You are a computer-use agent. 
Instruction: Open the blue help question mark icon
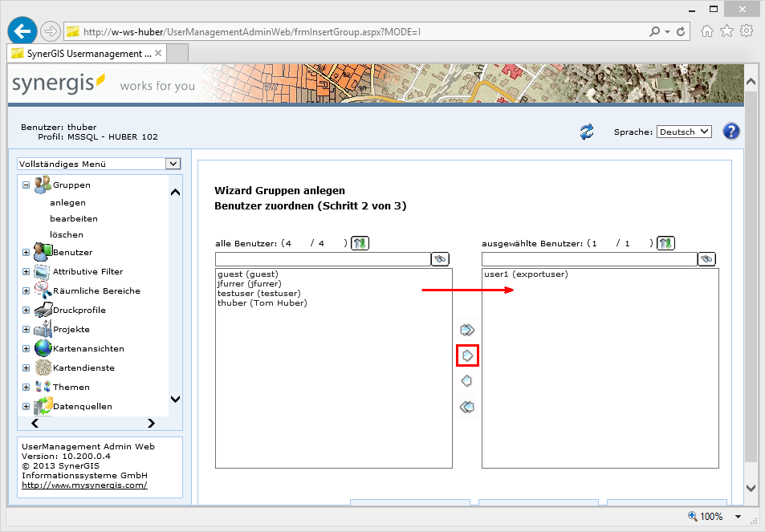coord(730,132)
